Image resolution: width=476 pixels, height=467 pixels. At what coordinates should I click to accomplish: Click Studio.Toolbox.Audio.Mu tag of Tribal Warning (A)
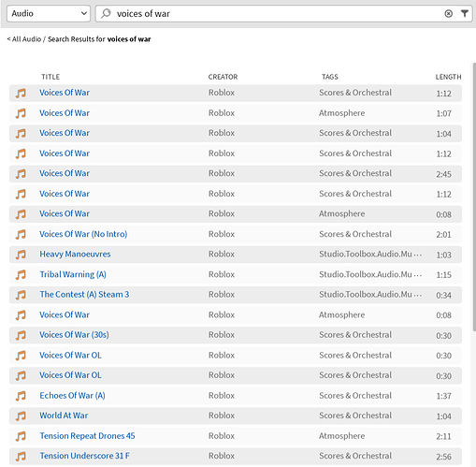pos(370,274)
